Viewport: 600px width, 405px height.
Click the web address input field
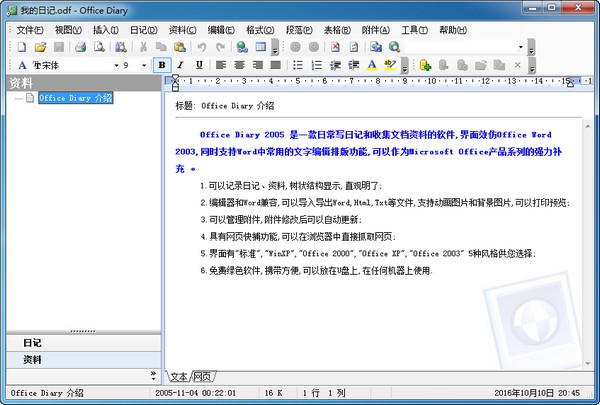pos(460,47)
